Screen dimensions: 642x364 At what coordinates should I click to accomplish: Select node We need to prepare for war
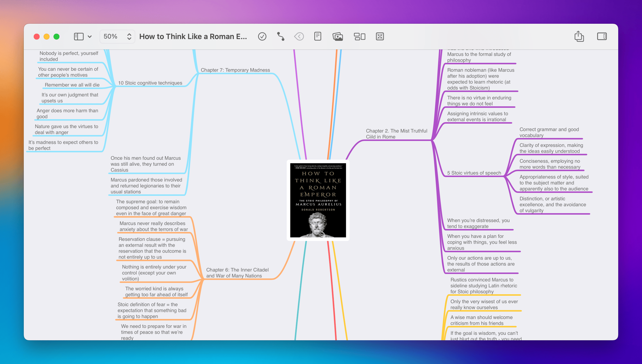pyautogui.click(x=154, y=332)
